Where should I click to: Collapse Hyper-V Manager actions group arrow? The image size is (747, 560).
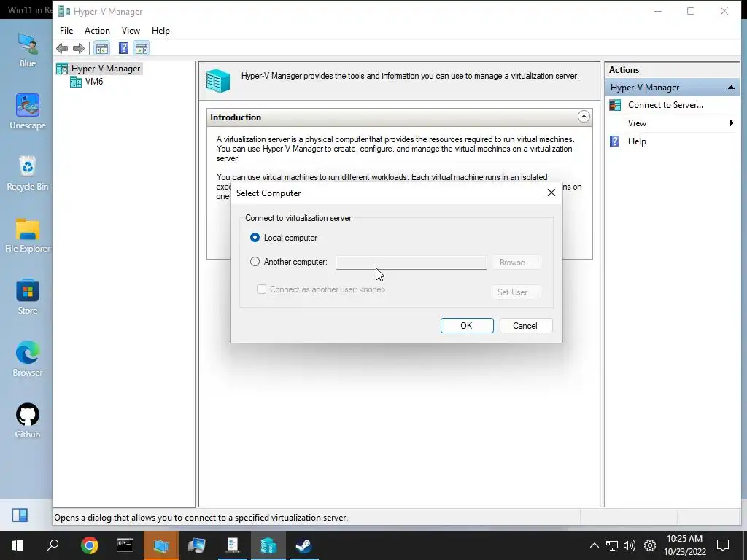[x=731, y=87]
